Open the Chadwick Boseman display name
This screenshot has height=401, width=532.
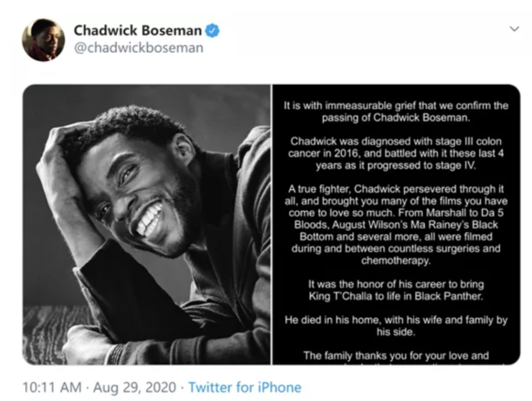tap(137, 31)
